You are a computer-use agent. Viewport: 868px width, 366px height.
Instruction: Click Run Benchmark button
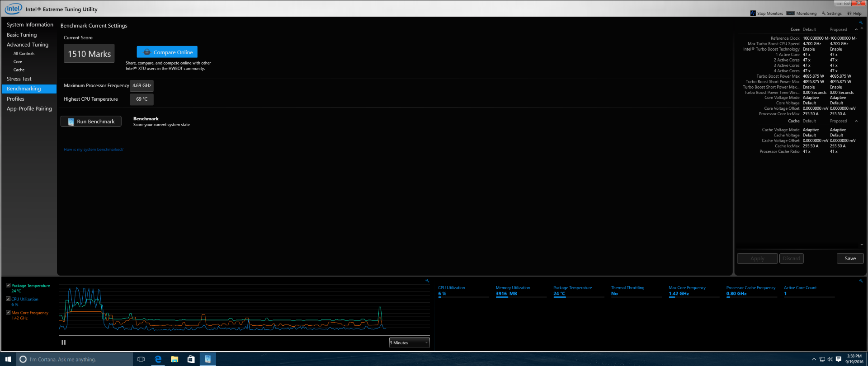click(x=91, y=121)
